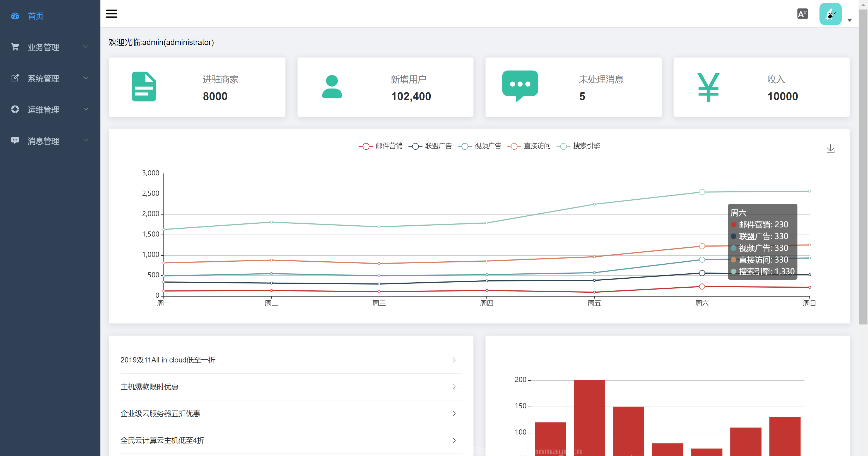The width and height of the screenshot is (868, 456).
Task: Open dropdown arrow beside user avatar
Action: 850,21
